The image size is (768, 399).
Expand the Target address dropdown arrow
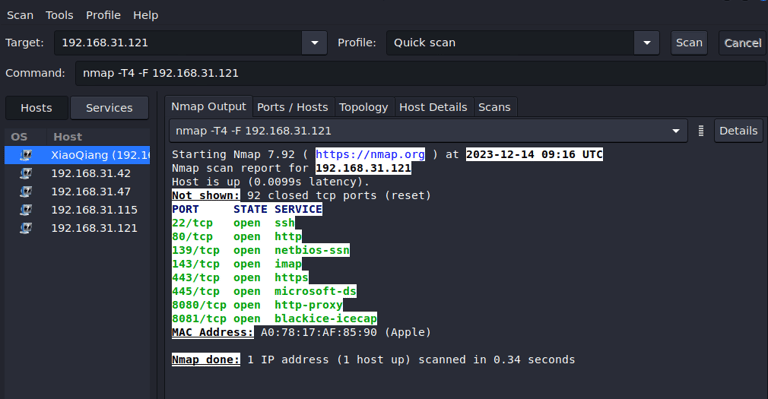[x=314, y=43]
